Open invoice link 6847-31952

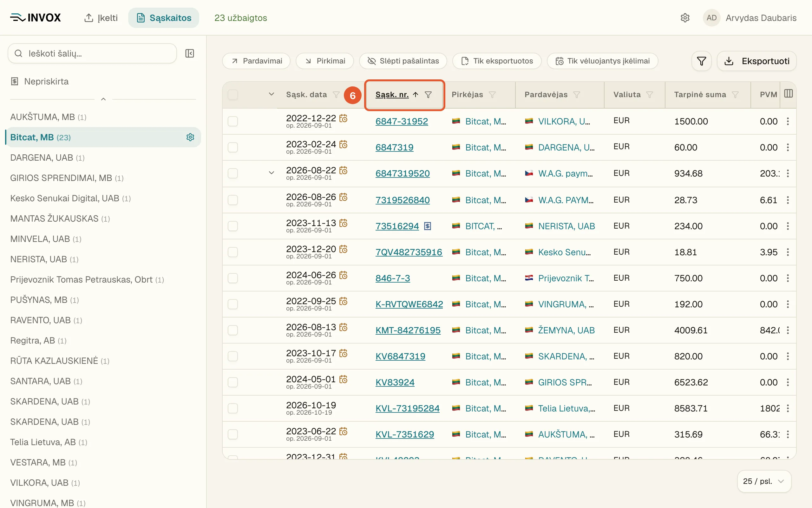[x=402, y=121]
